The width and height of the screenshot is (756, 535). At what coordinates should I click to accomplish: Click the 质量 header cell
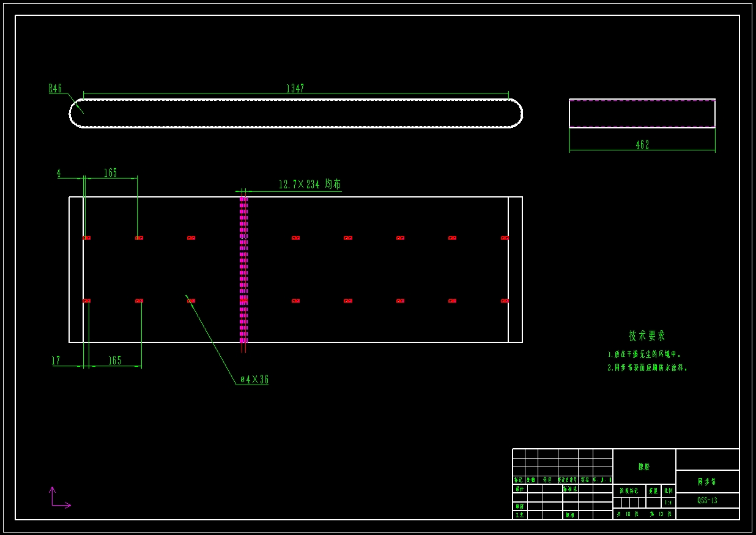pos(653,490)
